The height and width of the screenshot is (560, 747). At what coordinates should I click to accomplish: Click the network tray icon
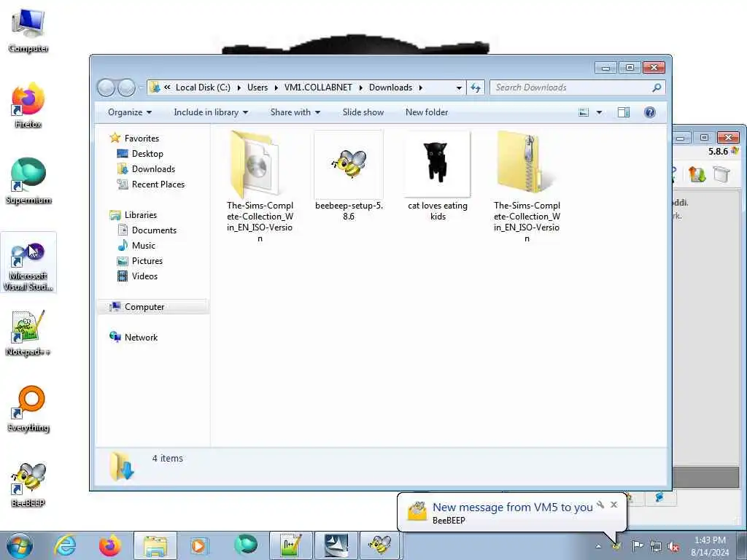[x=656, y=546]
